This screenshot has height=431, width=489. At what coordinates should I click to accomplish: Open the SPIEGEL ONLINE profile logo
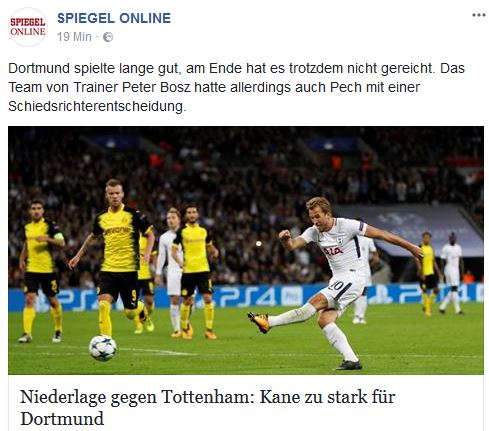pos(28,27)
